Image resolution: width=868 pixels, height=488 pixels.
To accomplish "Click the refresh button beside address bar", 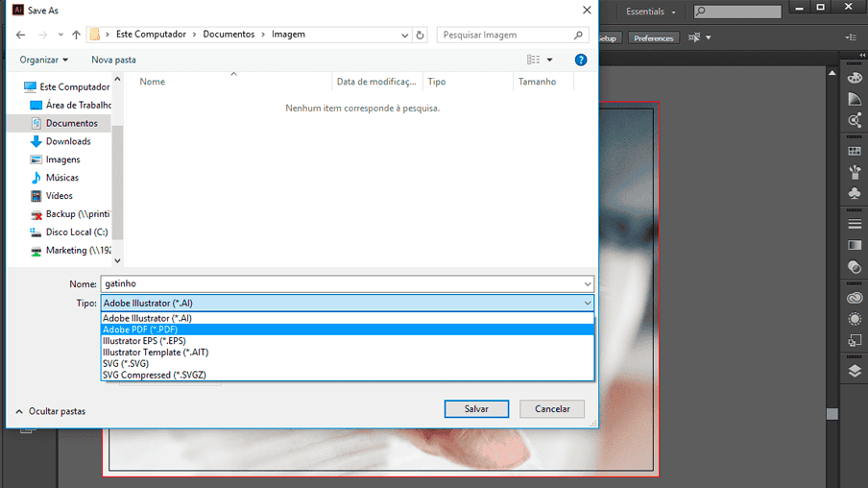I will pyautogui.click(x=420, y=35).
